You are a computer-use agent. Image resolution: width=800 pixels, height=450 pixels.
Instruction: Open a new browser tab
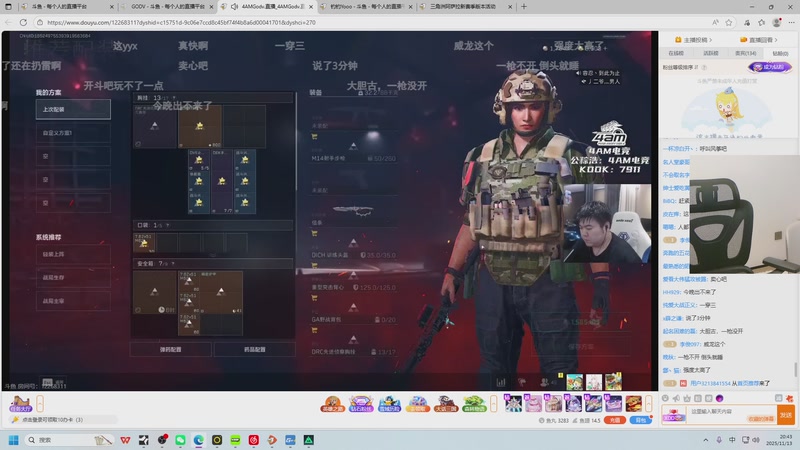[523, 7]
